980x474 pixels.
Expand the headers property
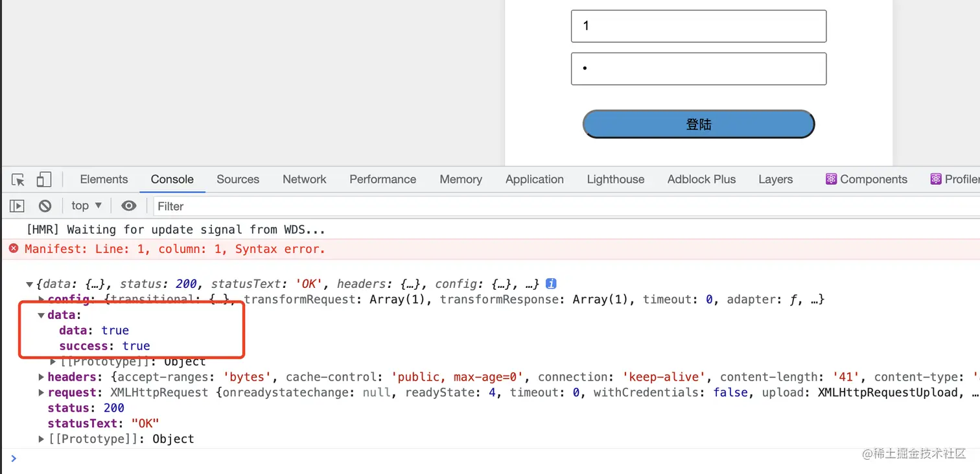(42, 377)
